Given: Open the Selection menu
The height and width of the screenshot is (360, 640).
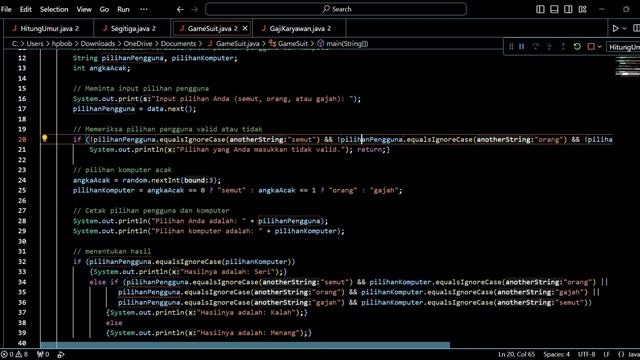Looking at the screenshot, I should (54, 9).
